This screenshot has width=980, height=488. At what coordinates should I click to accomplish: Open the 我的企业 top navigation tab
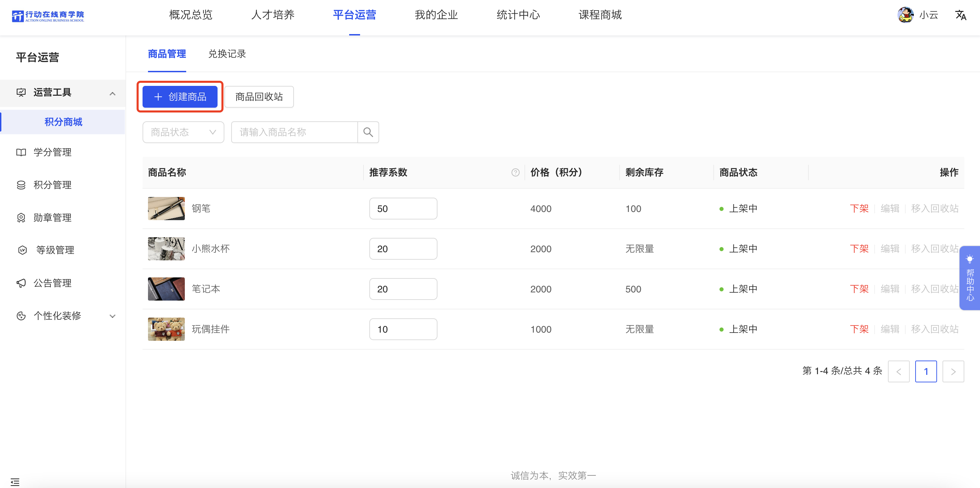(x=436, y=15)
